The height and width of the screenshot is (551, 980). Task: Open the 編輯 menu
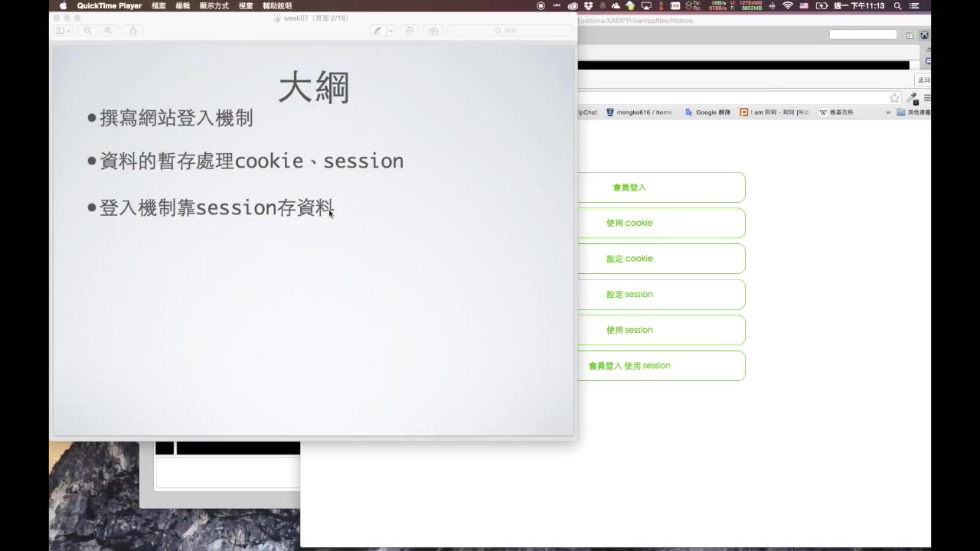pos(183,5)
